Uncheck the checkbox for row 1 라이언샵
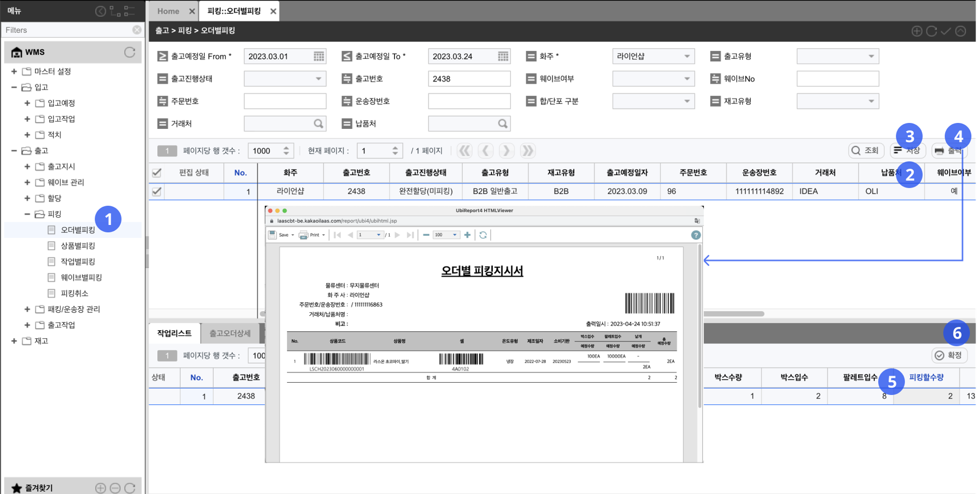The width and height of the screenshot is (980, 494). tap(157, 192)
